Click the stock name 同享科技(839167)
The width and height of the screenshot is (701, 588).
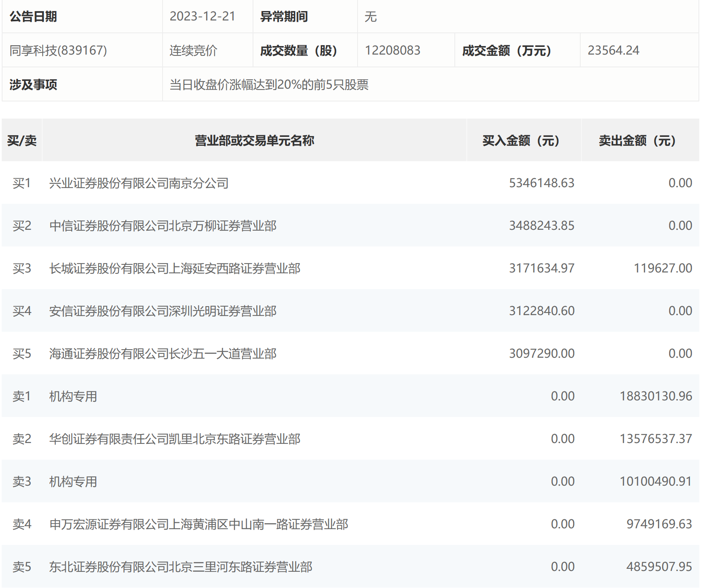58,50
